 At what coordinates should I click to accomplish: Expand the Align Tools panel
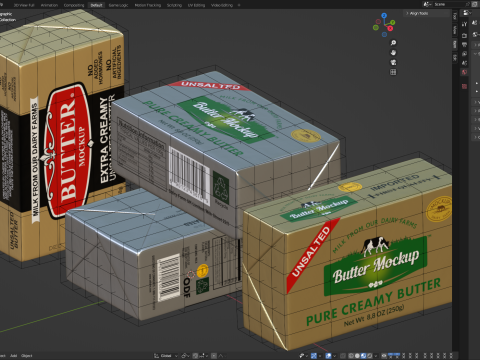426,13
